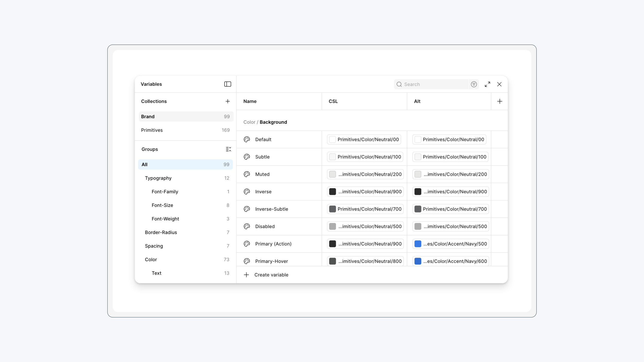Image resolution: width=644 pixels, height=362 pixels.
Task: Open the Color group
Action: pyautogui.click(x=151, y=259)
